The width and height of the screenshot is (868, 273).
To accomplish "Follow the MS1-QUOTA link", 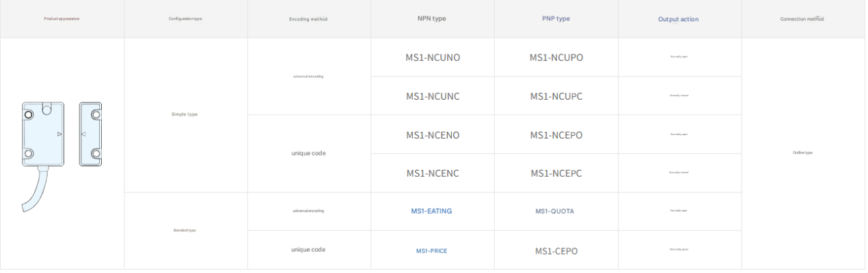I will click(x=555, y=211).
